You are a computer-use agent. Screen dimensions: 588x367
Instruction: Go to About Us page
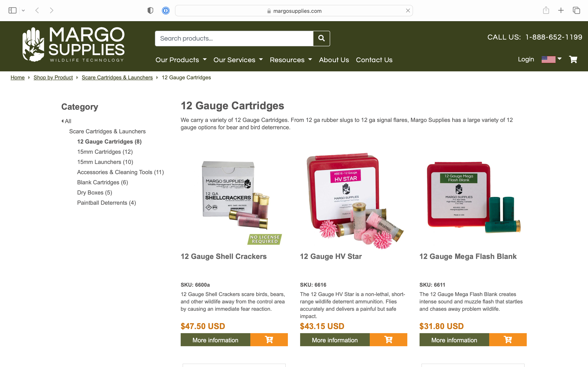click(x=334, y=60)
